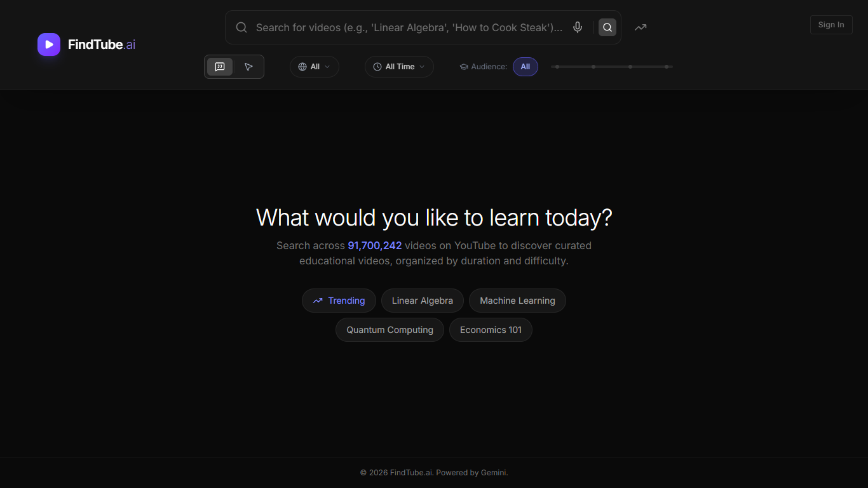Choose the Quantum Computing topic chip
The width and height of the screenshot is (868, 488).
point(390,329)
